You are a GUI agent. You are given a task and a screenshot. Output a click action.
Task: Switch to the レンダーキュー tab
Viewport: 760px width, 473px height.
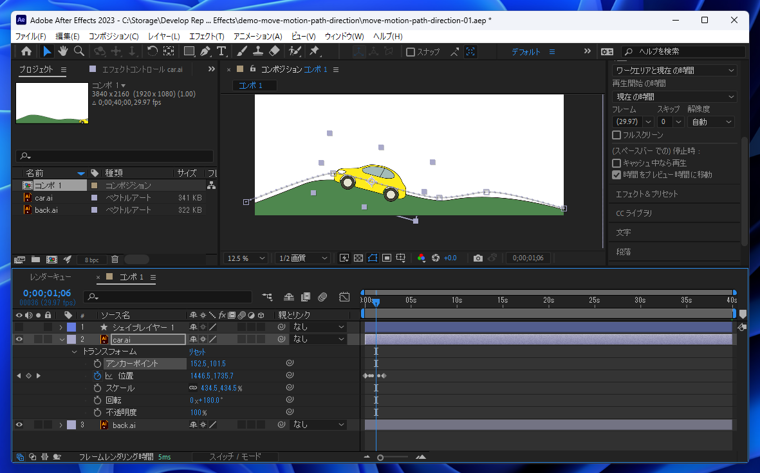click(50, 277)
